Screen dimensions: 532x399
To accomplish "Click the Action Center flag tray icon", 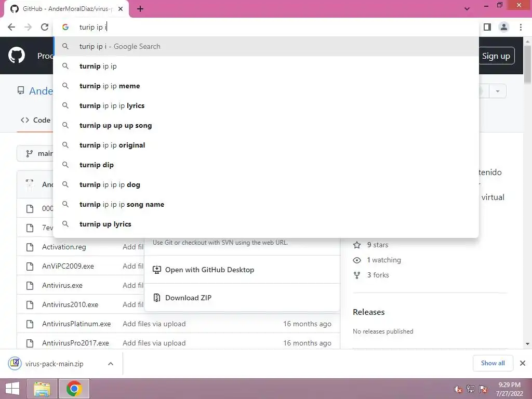I will (483, 389).
